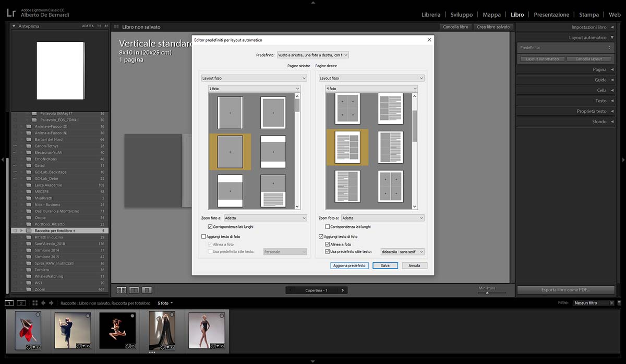The width and height of the screenshot is (626, 364).
Task: Click the Miniature size slider
Action: 487,293
